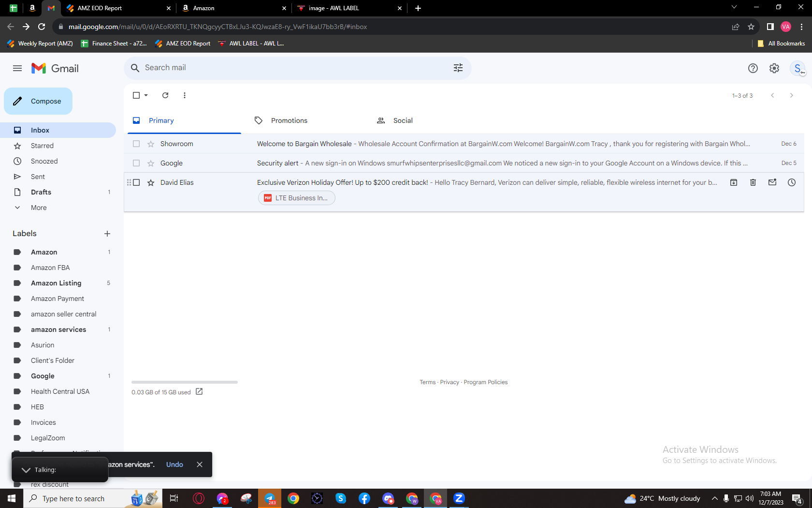
Task: Open storage management link icon
Action: (199, 391)
